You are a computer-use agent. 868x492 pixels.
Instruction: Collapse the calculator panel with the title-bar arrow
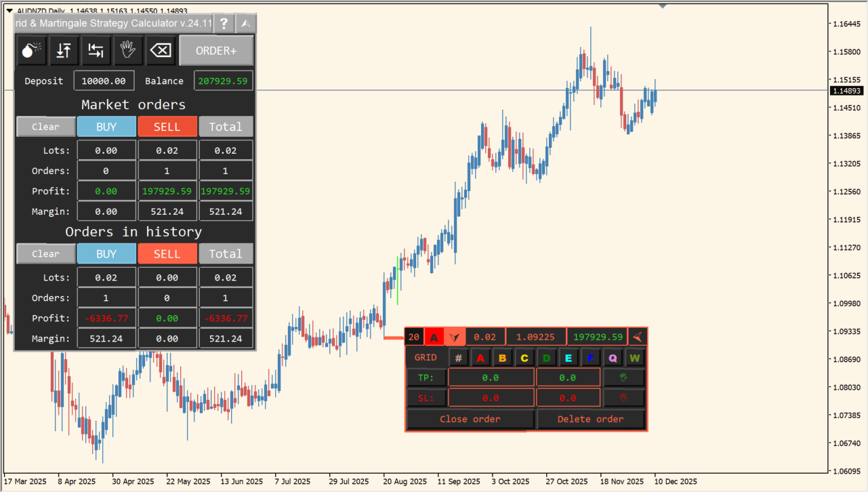[246, 24]
